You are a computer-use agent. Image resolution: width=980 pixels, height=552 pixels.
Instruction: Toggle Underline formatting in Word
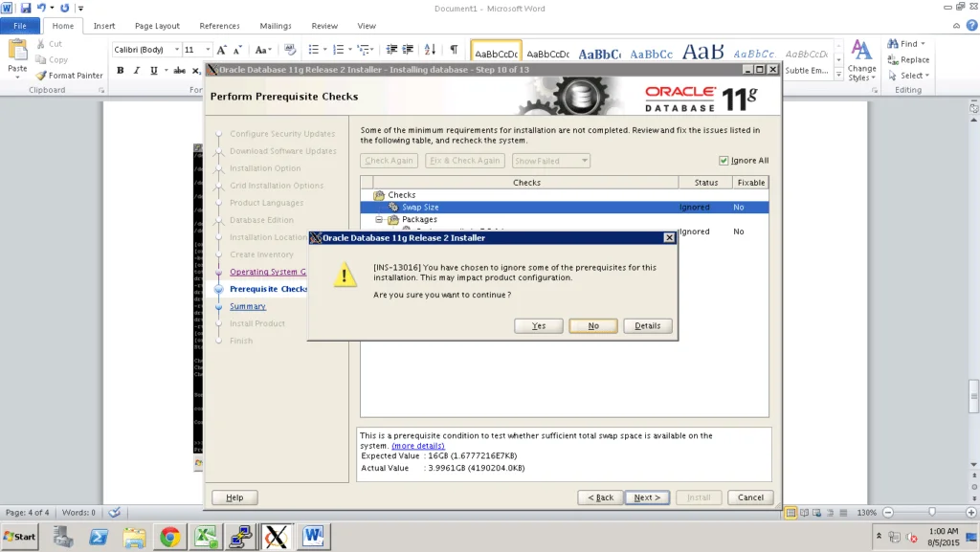pos(153,71)
